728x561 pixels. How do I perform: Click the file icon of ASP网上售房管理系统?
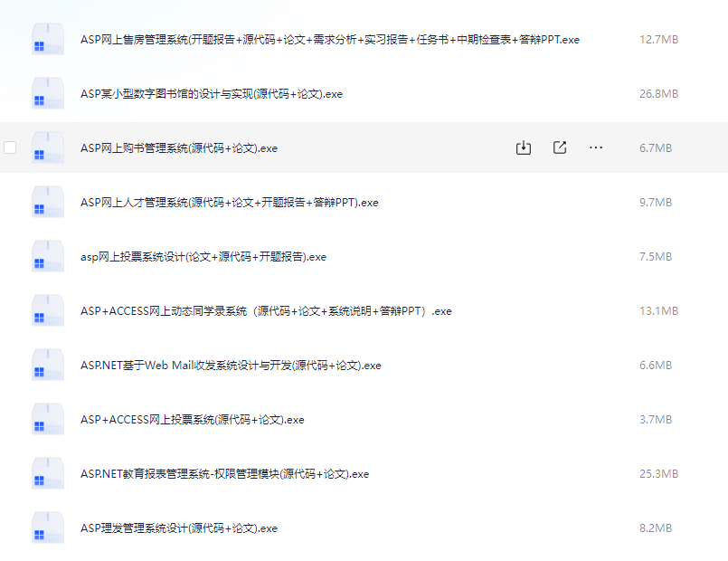[x=47, y=39]
